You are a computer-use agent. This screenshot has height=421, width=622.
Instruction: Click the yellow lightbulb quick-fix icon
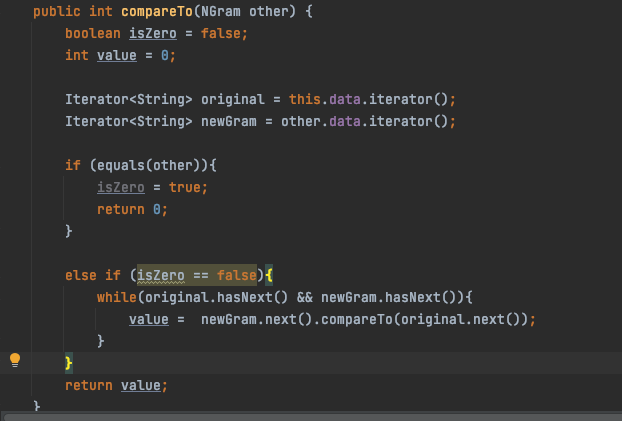15,360
